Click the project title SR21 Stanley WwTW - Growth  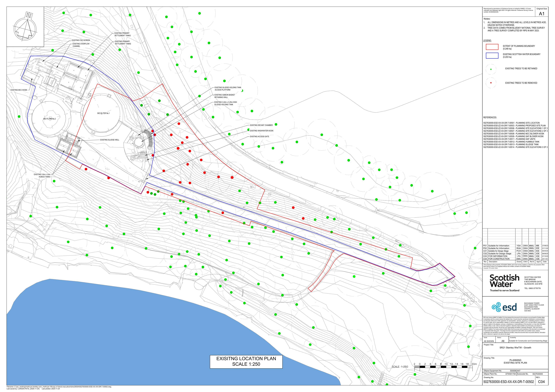(515, 348)
